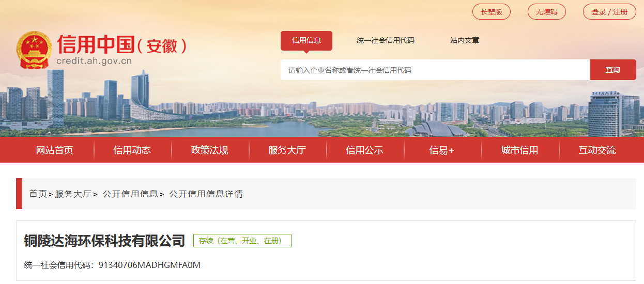
Task: Click the credit.ah.gov.cn domain text
Action: [94, 61]
